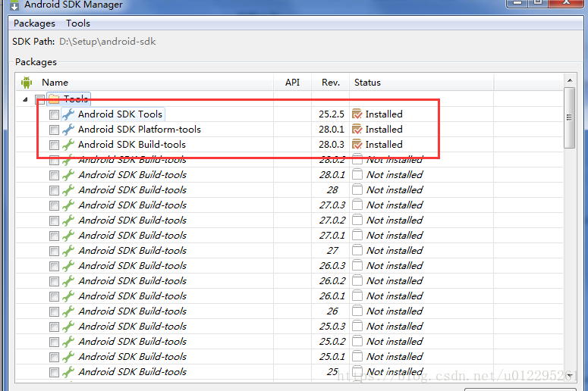This screenshot has width=588, height=391.
Task: Click the scrollbar down arrow
Action: 570,376
